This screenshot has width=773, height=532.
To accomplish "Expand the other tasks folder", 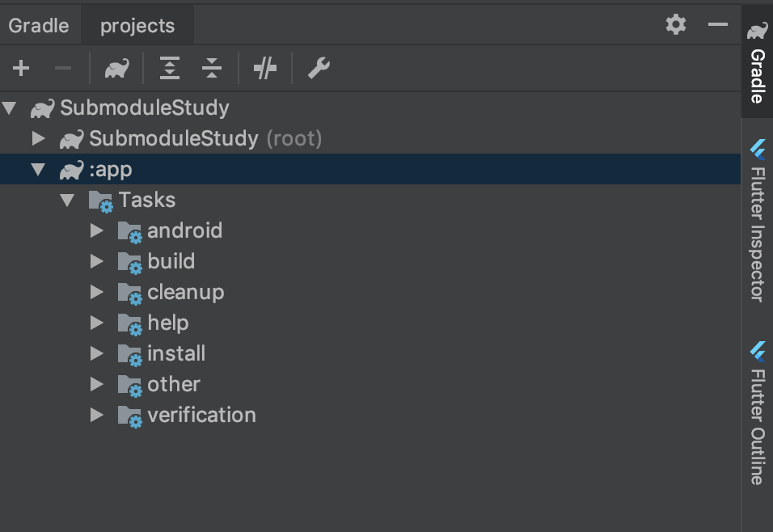I will [97, 384].
